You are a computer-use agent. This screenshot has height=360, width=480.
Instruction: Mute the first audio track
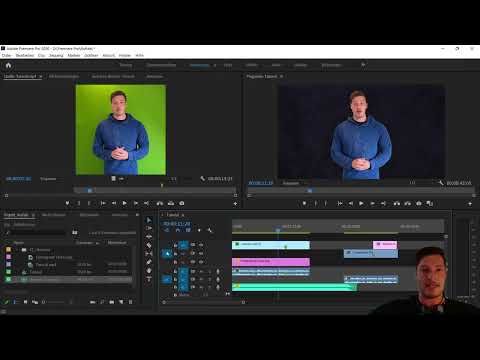coord(201,272)
